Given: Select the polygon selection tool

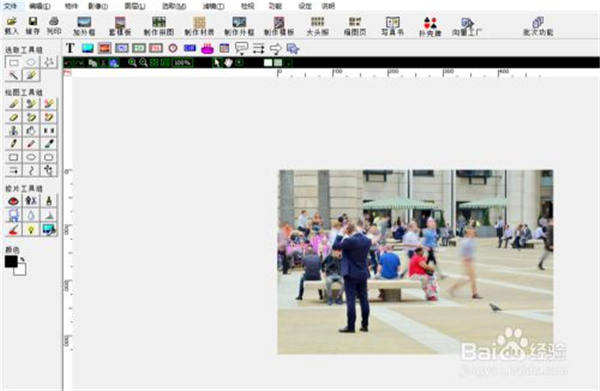Looking at the screenshot, I should point(49,62).
